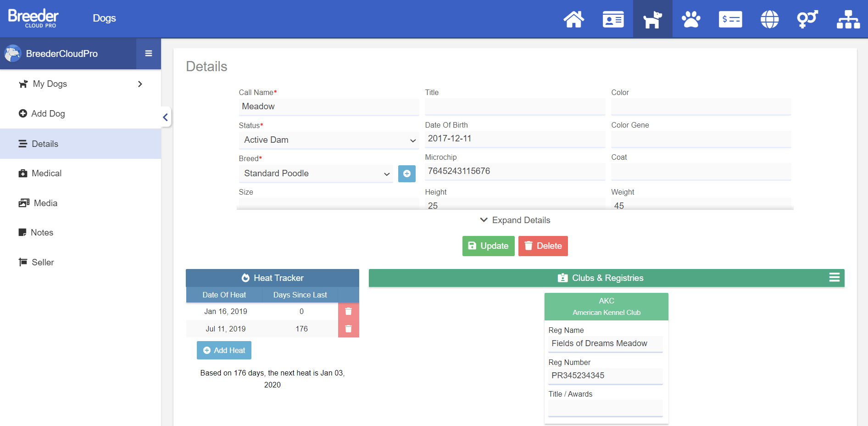
Task: Select the expenses invoice icon
Action: point(730,19)
